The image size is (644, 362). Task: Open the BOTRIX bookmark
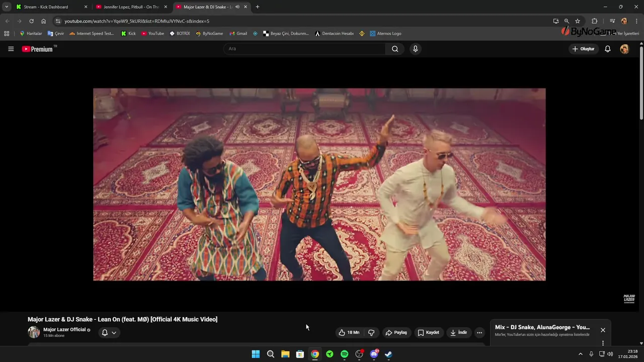[180, 34]
